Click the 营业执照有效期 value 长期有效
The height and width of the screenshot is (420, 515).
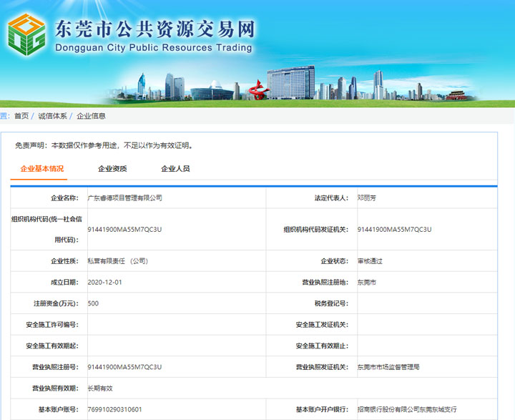click(x=99, y=389)
